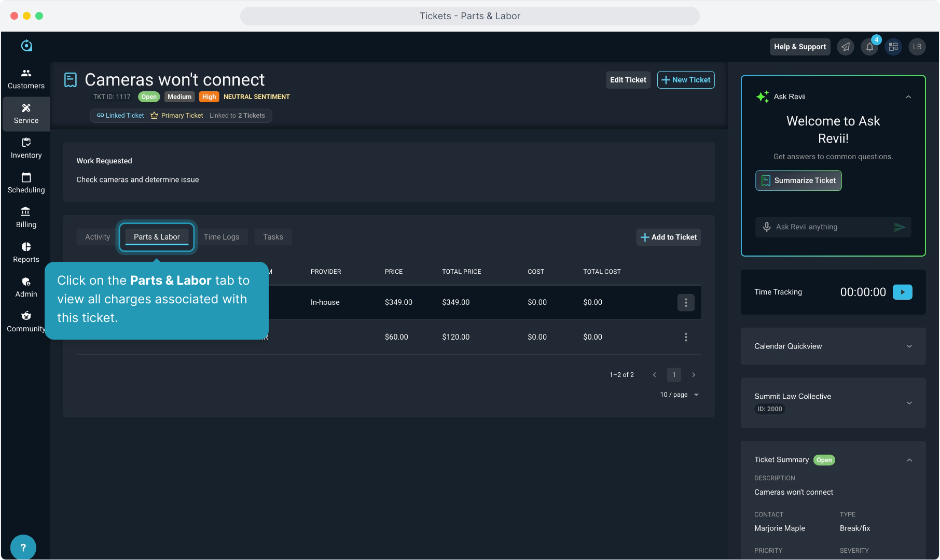The width and height of the screenshot is (940, 560).
Task: Open the 10 / page dropdown
Action: 679,395
